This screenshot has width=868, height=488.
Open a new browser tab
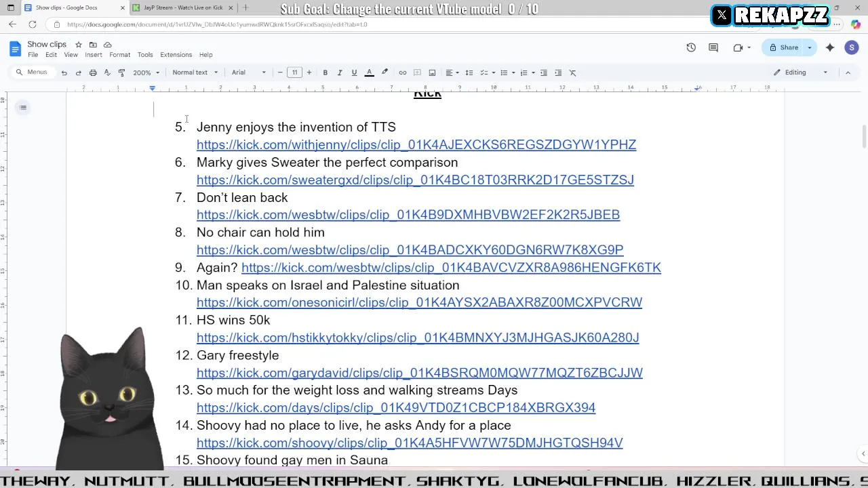point(245,7)
